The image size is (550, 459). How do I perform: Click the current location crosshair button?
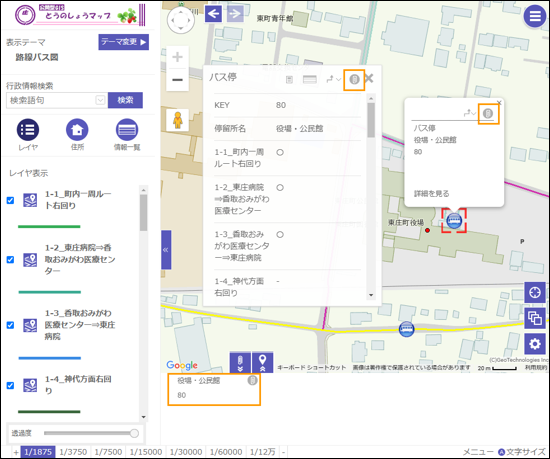click(x=535, y=292)
